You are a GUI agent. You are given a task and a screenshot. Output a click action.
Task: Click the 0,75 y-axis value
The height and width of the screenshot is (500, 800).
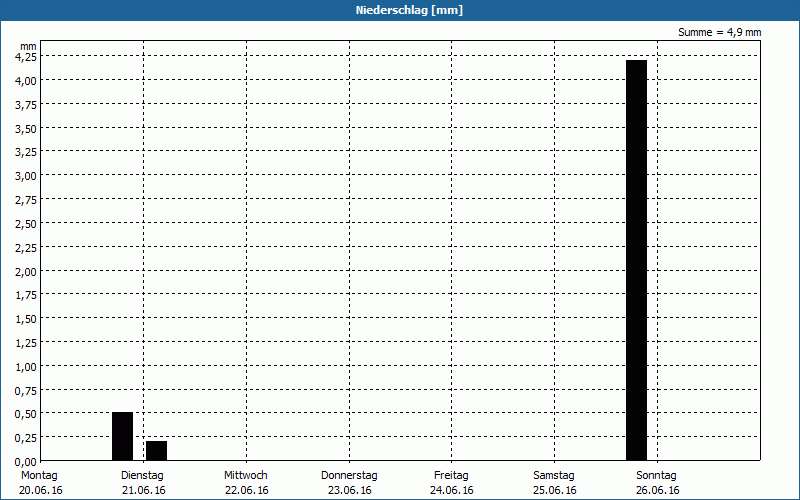coord(26,390)
